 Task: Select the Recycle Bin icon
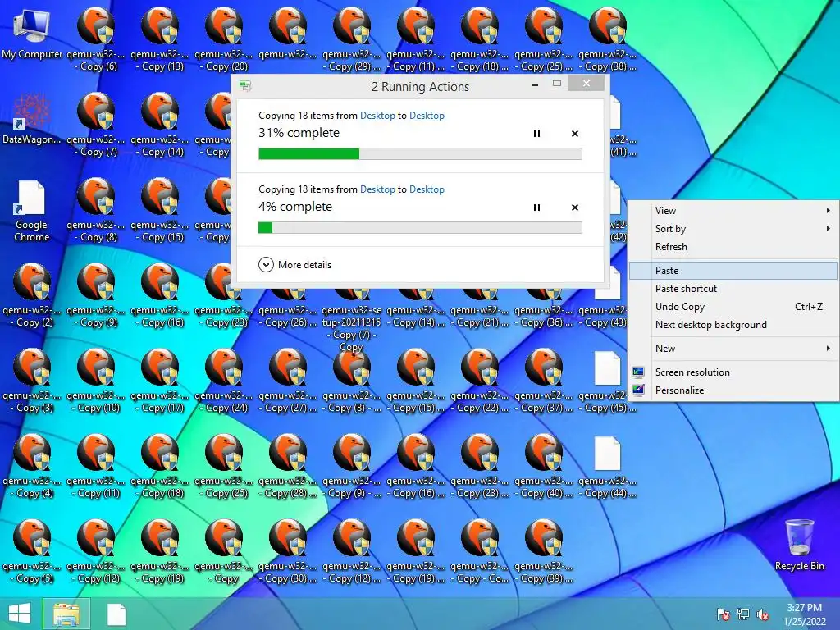coord(799,545)
